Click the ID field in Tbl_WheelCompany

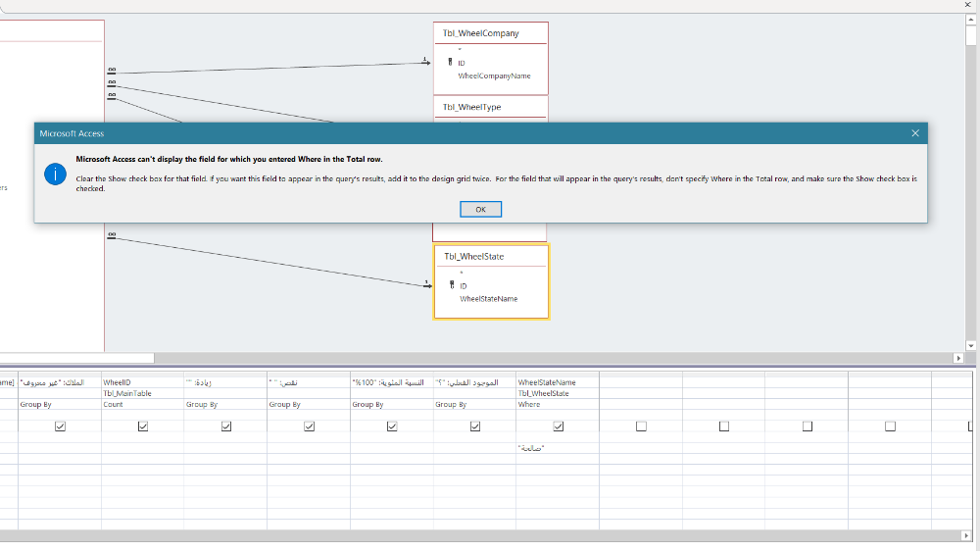pos(462,63)
